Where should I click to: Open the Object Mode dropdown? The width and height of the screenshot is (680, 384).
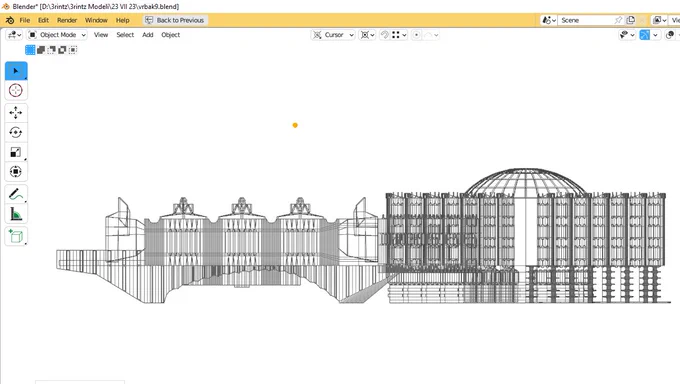pyautogui.click(x=57, y=35)
